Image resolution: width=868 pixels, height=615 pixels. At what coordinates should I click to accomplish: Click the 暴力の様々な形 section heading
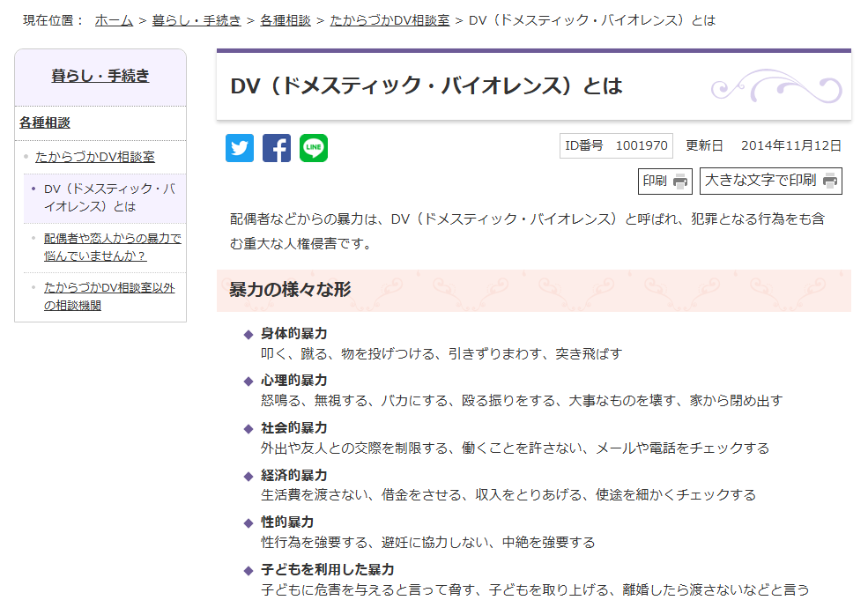[290, 290]
